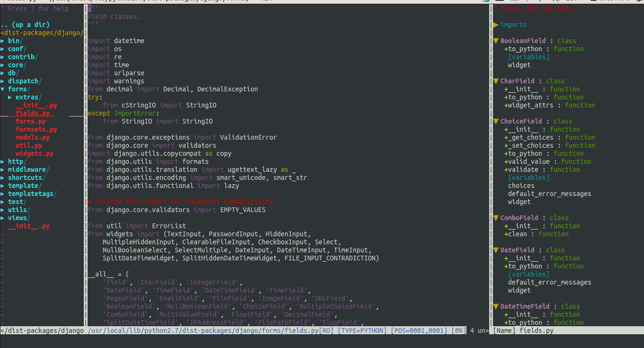Jump to ChoiceField valid_value function
644x348 pixels.
(548, 161)
